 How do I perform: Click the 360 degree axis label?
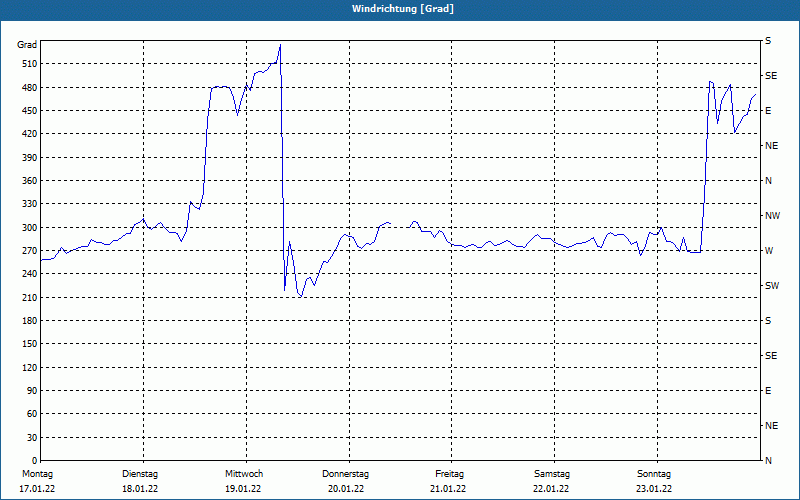pos(28,181)
